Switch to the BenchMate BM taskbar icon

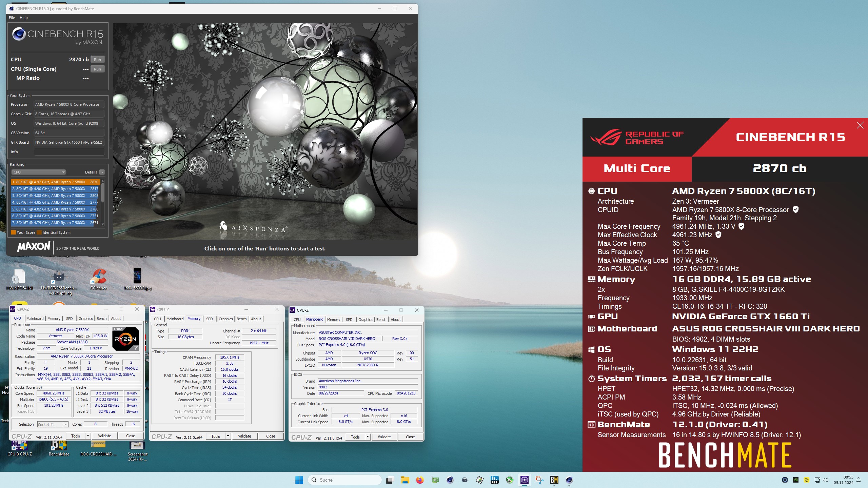554,480
